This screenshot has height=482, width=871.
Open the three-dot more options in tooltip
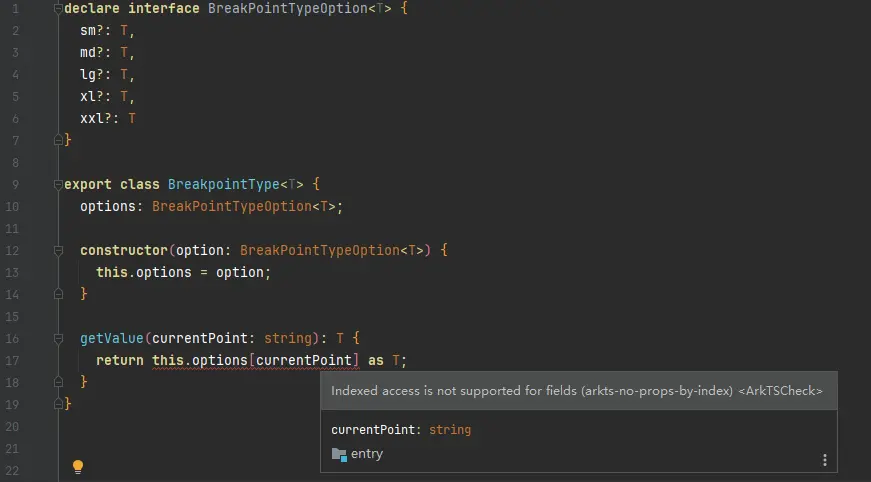click(x=824, y=460)
